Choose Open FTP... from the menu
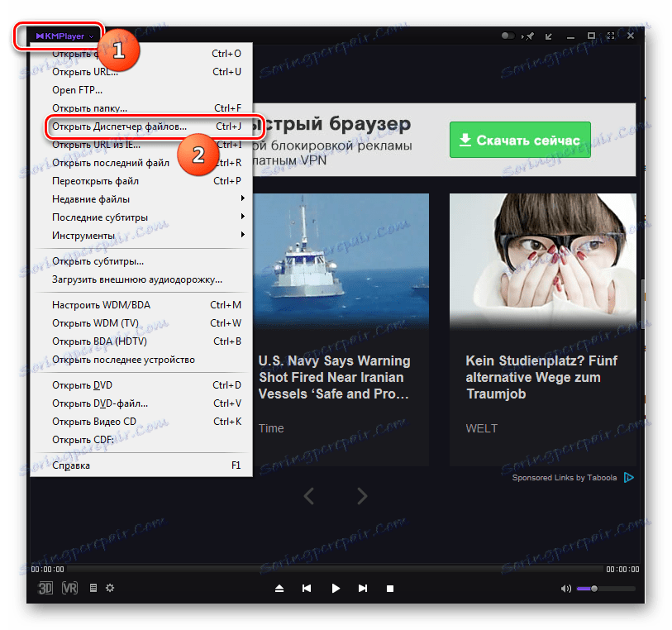The height and width of the screenshot is (630, 672). [x=142, y=90]
